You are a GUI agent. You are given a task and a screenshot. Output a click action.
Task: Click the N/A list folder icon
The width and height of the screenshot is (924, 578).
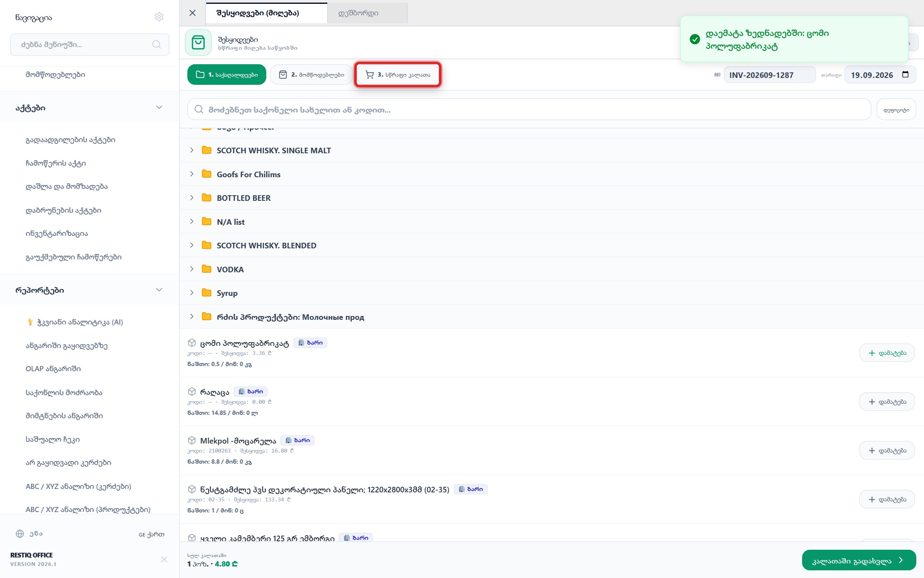tap(207, 221)
